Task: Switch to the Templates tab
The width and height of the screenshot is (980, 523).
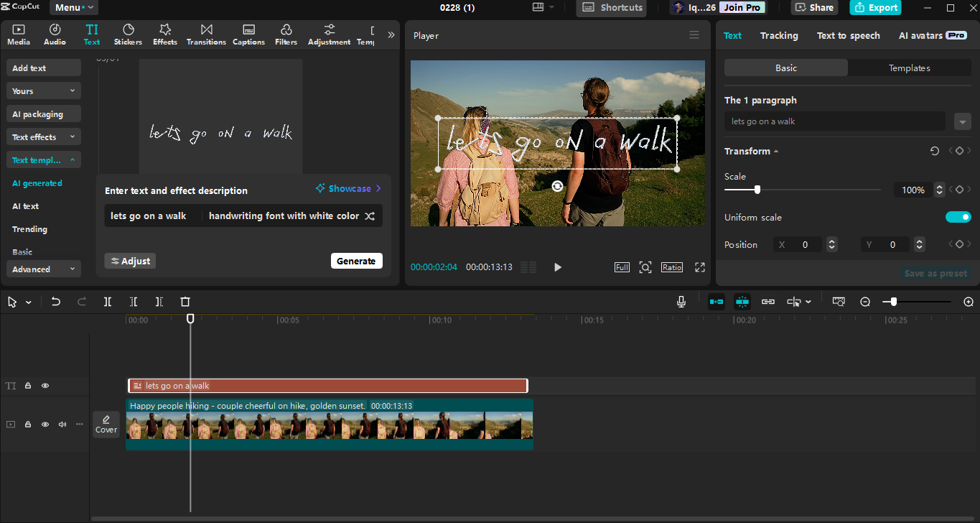Action: tap(909, 68)
